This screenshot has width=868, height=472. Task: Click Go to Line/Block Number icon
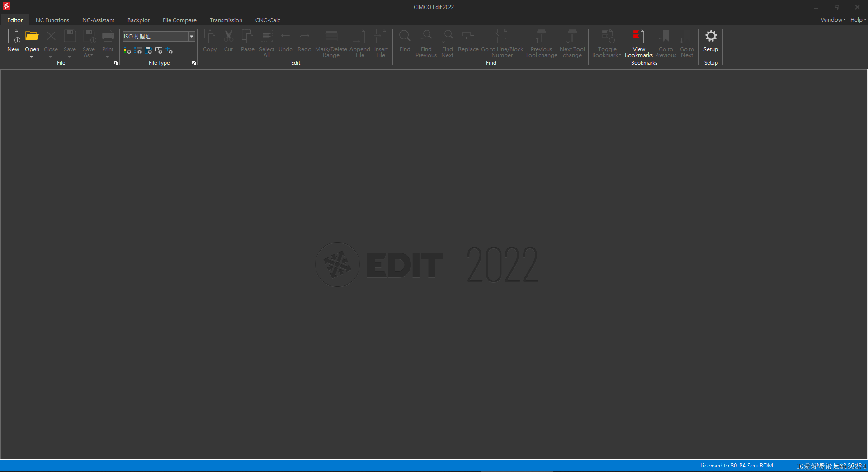coord(502,36)
